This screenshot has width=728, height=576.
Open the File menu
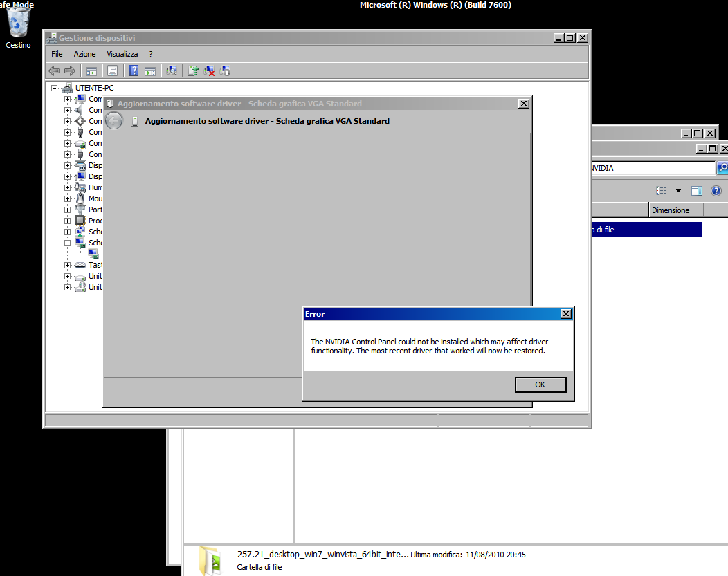57,54
